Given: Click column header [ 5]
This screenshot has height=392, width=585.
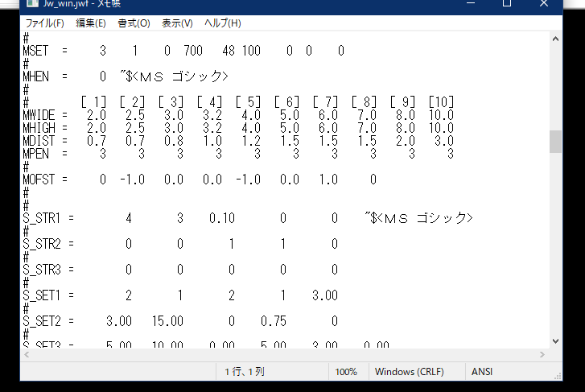Looking at the screenshot, I should pos(248,102).
